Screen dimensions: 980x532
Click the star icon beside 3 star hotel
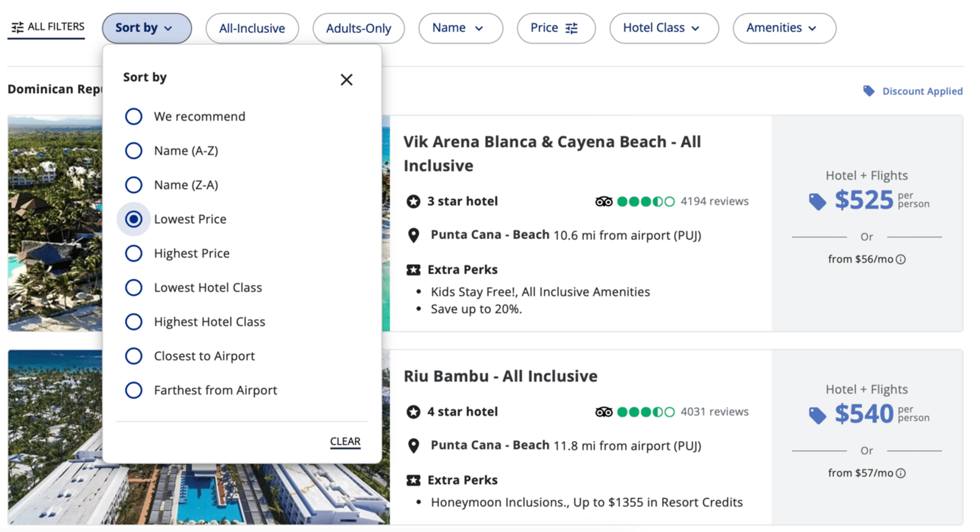coord(413,201)
